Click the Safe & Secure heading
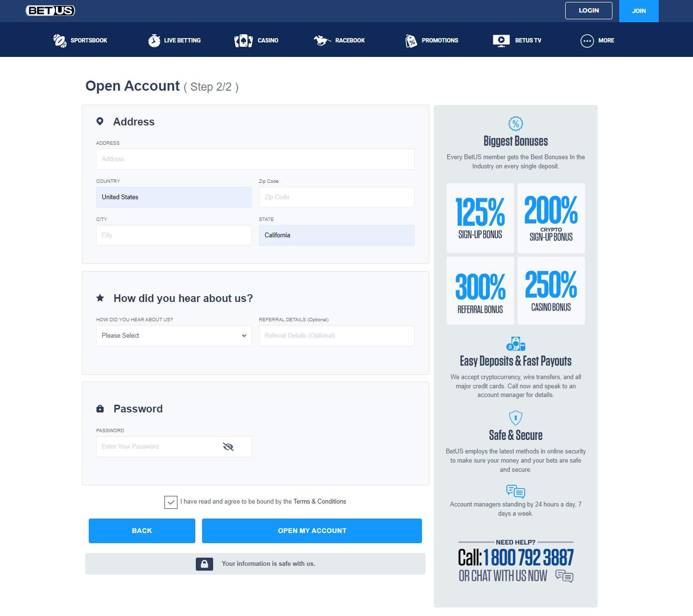Viewport: 693px width, 616px height. click(x=516, y=436)
